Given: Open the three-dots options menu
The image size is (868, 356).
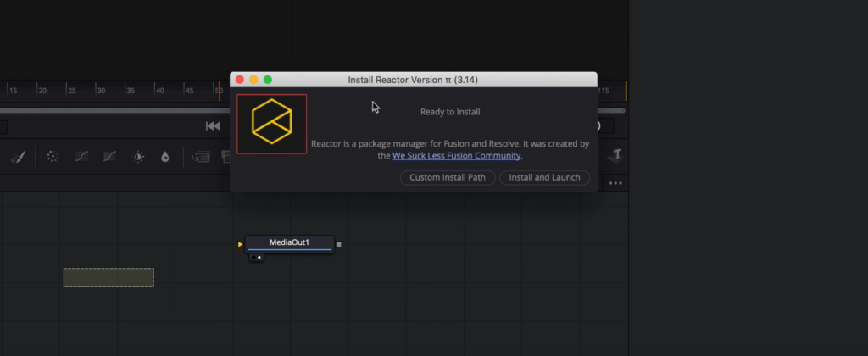Looking at the screenshot, I should 615,183.
